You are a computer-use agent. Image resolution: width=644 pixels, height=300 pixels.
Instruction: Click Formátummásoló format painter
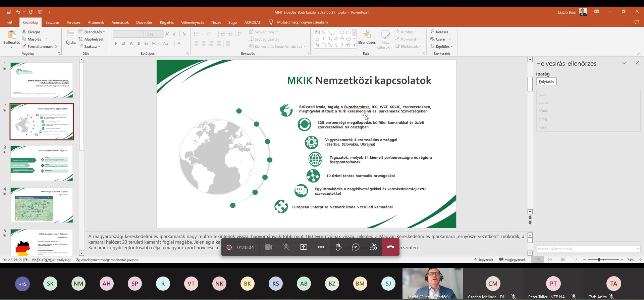[x=39, y=47]
